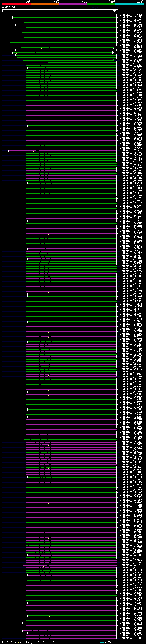Click the cyan alignment bar for A8JAL6
This screenshot has height=644, width=146.
[x=62, y=15]
